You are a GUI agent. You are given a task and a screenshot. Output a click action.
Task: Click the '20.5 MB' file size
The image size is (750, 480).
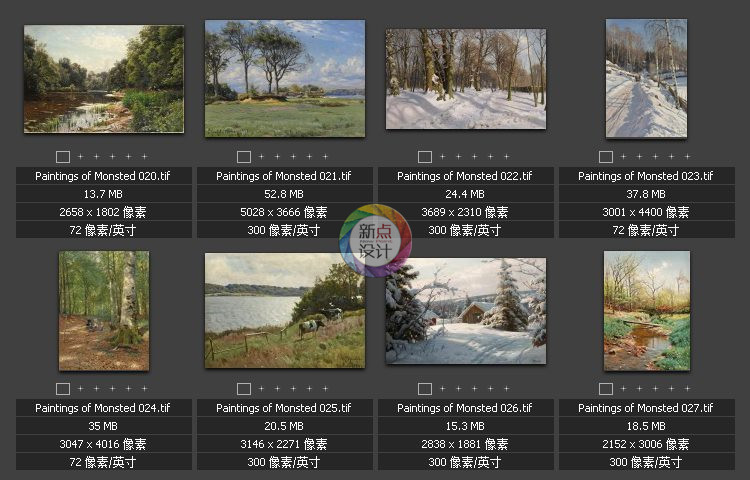[x=284, y=426]
